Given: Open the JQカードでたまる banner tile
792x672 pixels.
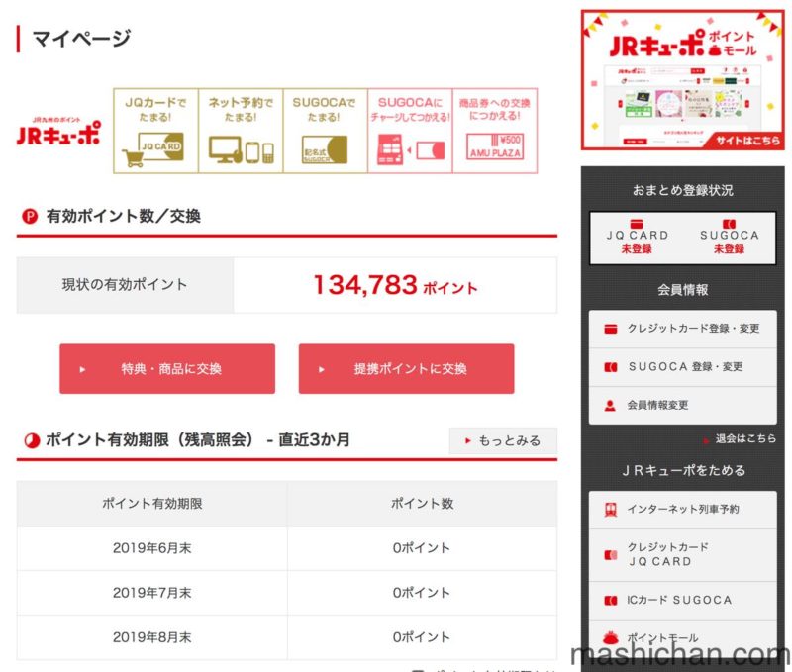Looking at the screenshot, I should click(155, 131).
